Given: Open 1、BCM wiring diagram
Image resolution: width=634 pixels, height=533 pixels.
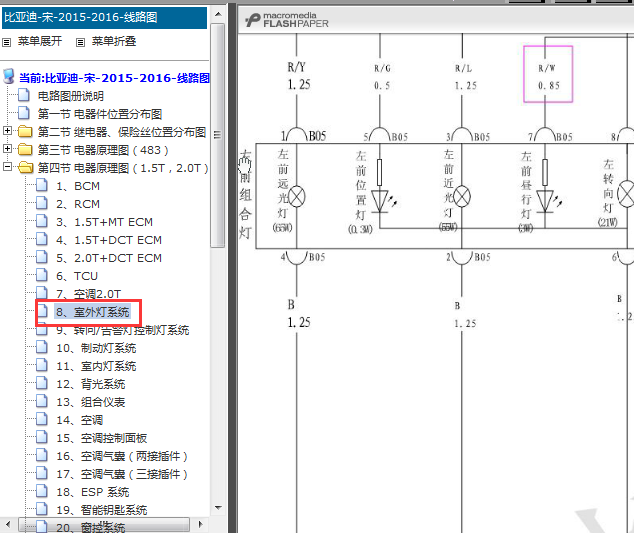Looking at the screenshot, I should point(78,186).
